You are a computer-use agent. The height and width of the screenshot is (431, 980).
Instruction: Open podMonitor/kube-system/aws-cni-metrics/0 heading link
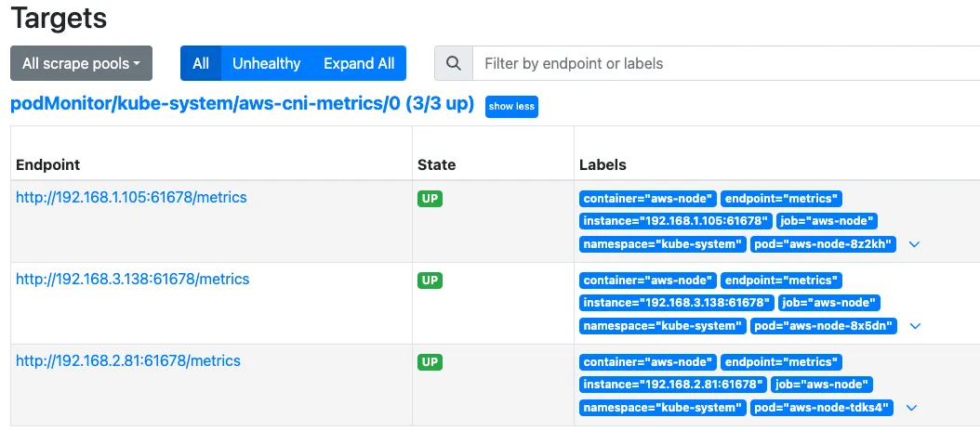[x=242, y=104]
